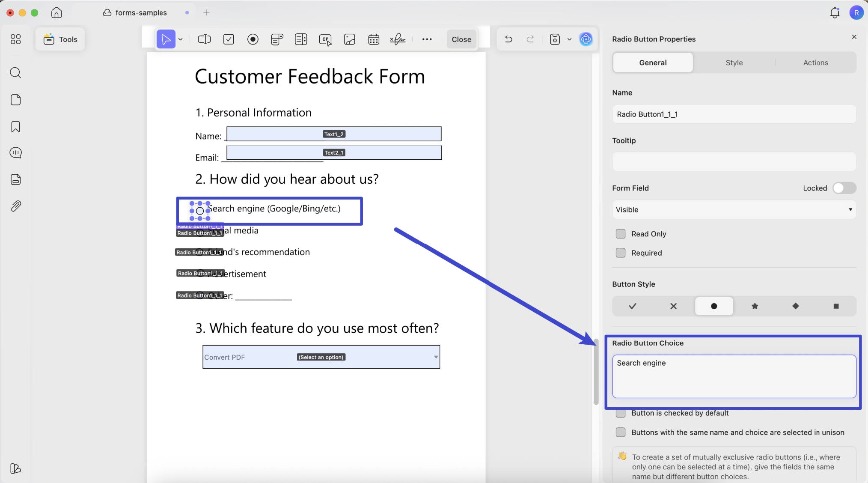Click the Text2_1 email form field

pos(334,152)
